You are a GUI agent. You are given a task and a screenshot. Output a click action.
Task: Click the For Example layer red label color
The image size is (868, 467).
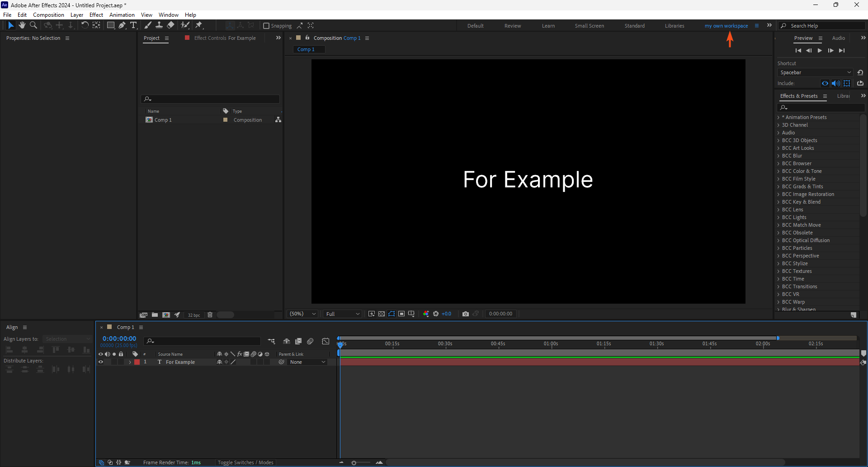137,362
